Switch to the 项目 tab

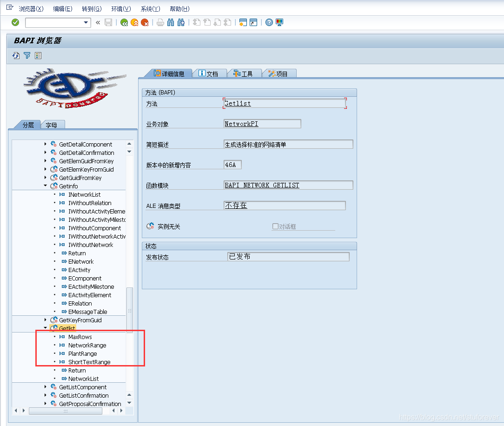click(x=279, y=73)
